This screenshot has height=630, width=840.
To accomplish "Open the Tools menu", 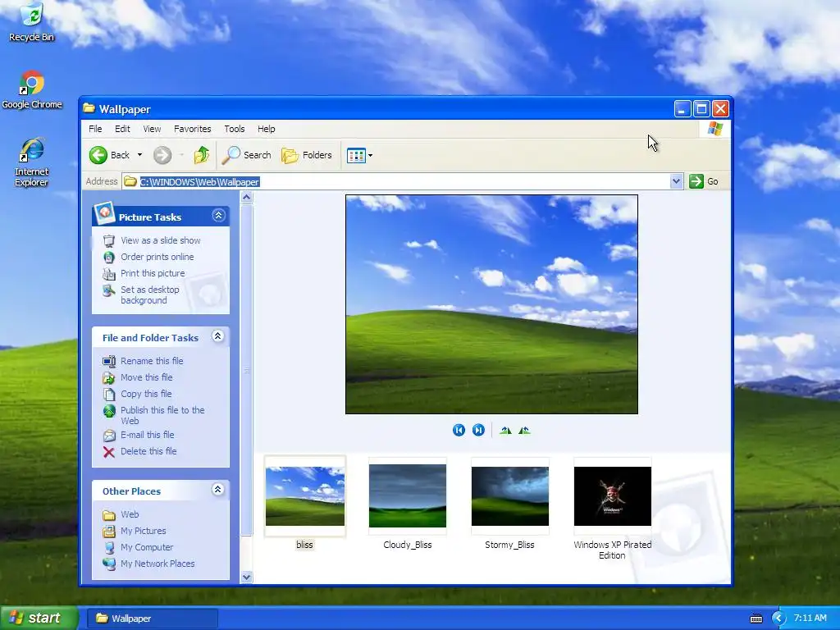I will pos(234,129).
